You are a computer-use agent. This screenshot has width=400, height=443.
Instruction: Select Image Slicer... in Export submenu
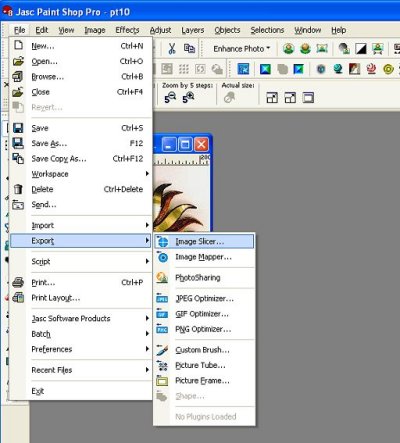point(204,241)
